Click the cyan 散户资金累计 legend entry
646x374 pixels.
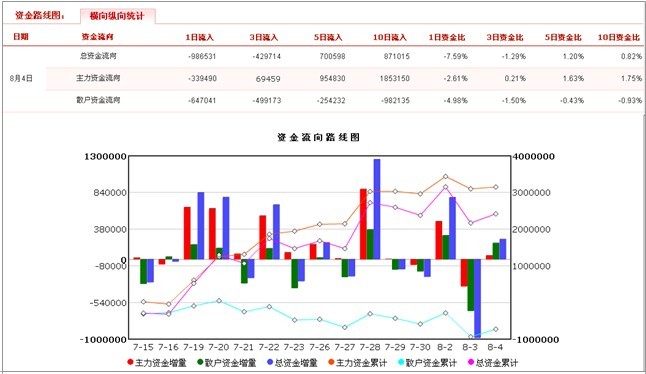coord(427,363)
